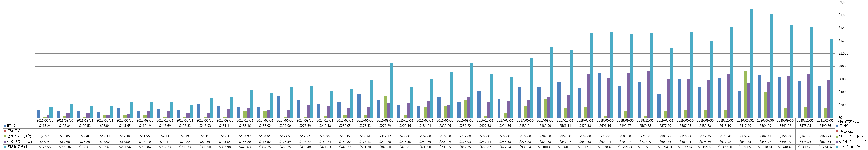Click the 2016/12/31 date column header
868x150 pixels.
[x=485, y=120]
